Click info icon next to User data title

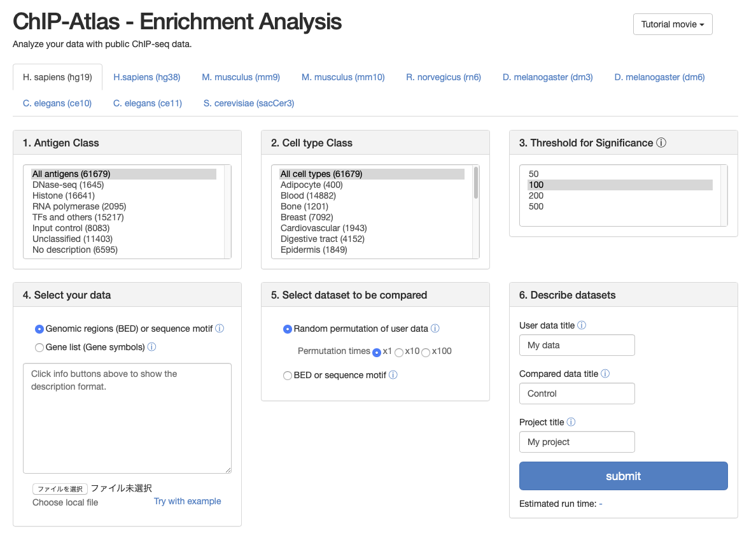click(582, 326)
